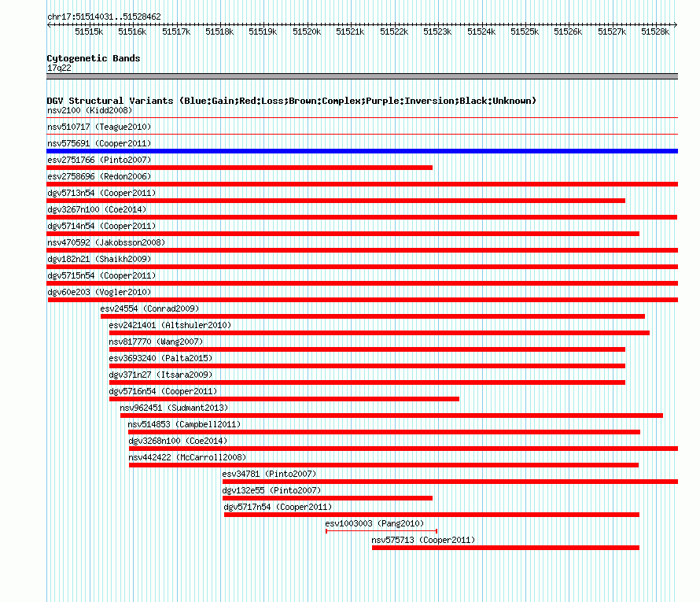This screenshot has height=602, width=700.
Task: Select the red bar for esv2751766
Action: 239,168
